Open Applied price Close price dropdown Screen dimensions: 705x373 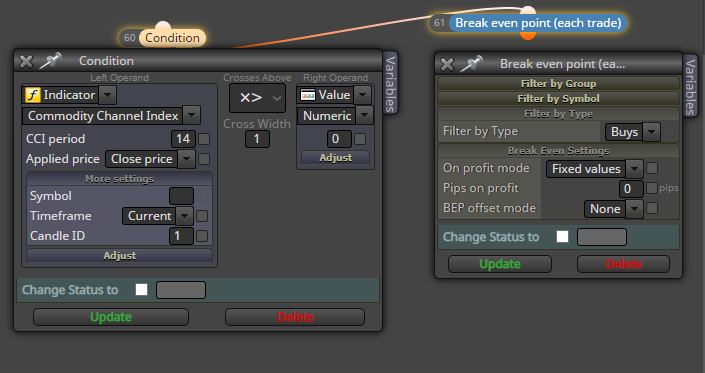click(x=187, y=159)
